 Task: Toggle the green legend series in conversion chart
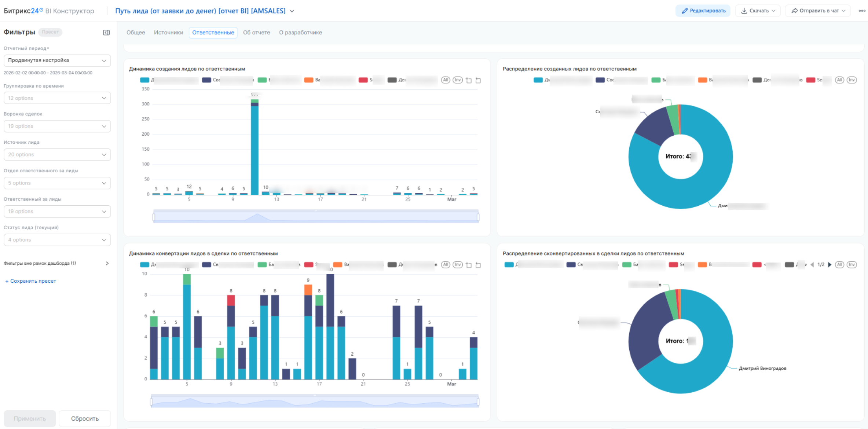pyautogui.click(x=262, y=265)
